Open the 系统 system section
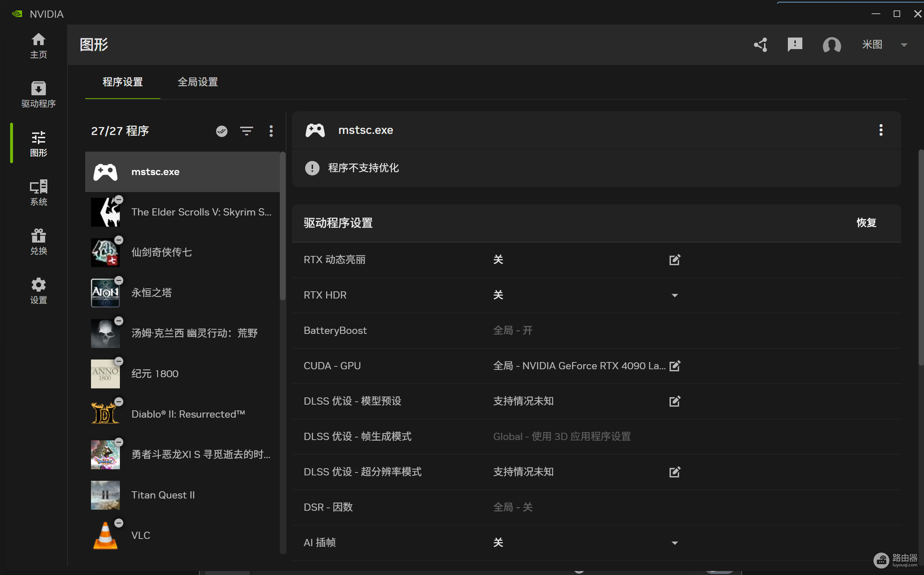Image resolution: width=924 pixels, height=575 pixels. (38, 193)
